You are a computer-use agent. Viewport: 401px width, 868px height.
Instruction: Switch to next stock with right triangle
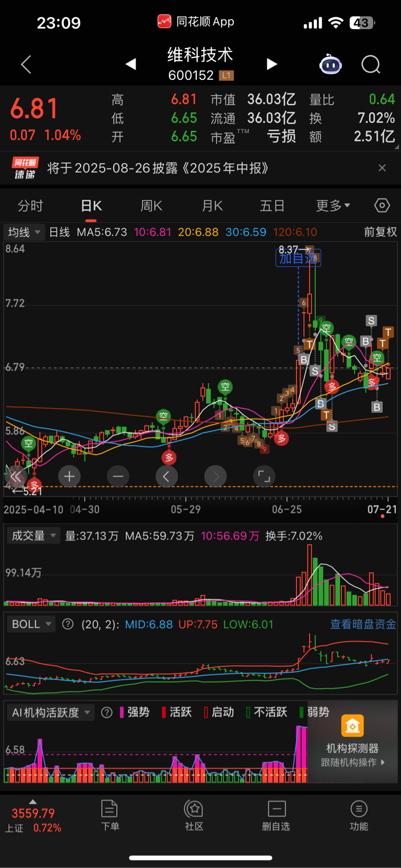pyautogui.click(x=272, y=64)
